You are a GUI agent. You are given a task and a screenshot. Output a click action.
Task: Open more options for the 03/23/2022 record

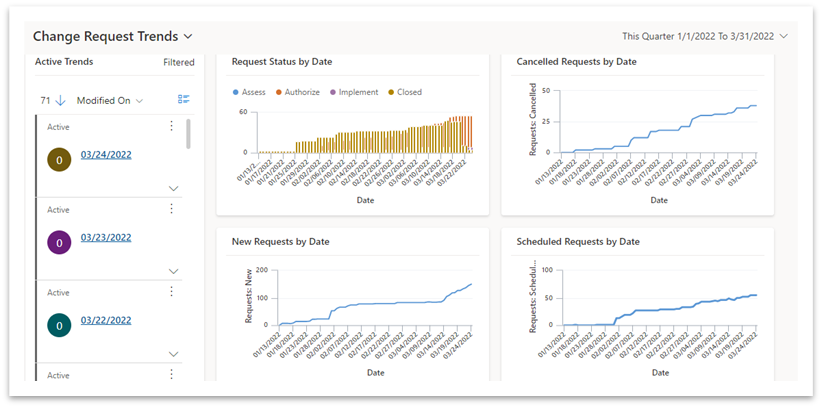coord(171,209)
